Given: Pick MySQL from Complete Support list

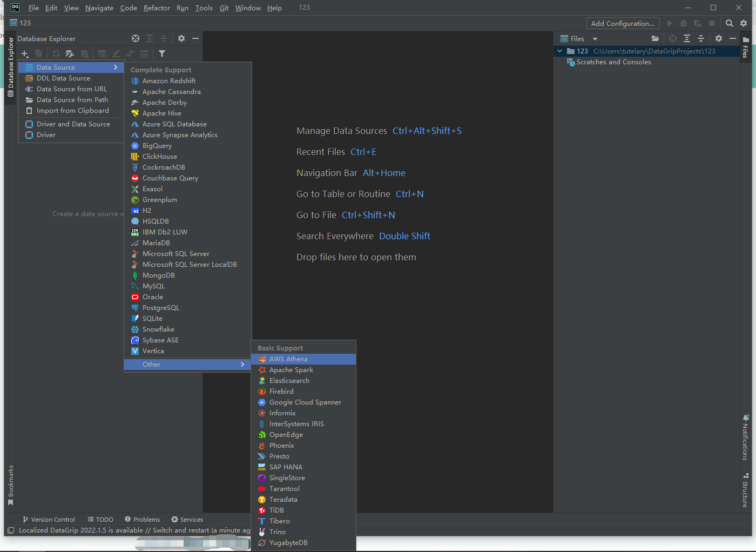Looking at the screenshot, I should click(188, 286).
